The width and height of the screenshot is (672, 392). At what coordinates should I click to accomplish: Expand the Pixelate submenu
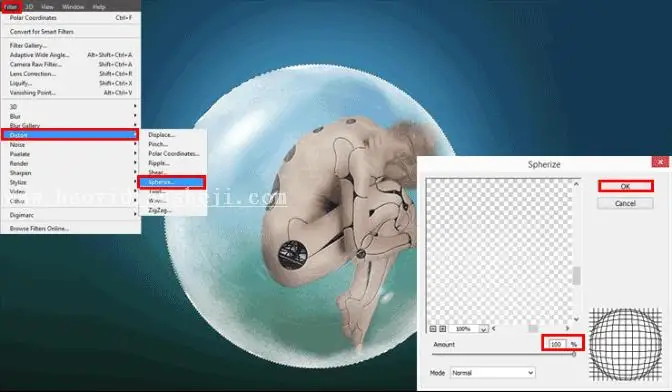tap(71, 154)
